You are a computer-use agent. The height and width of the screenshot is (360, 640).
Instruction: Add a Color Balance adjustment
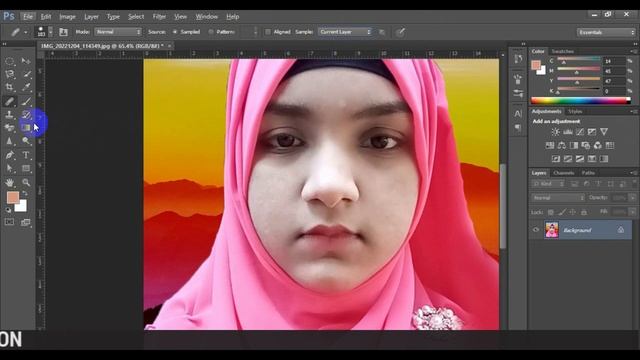pyautogui.click(x=562, y=145)
